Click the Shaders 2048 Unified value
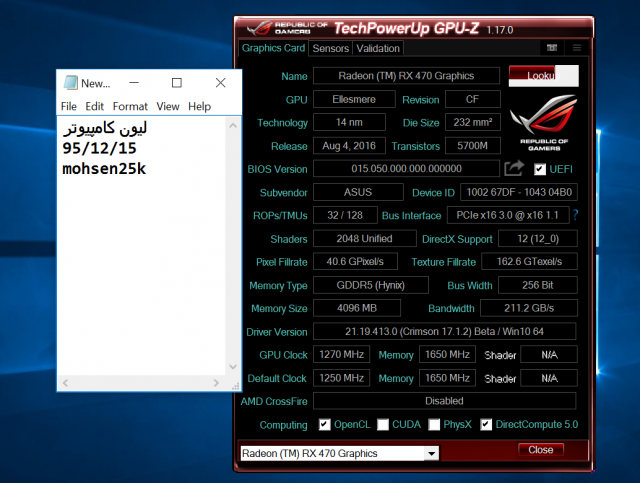Image resolution: width=640 pixels, height=483 pixels. (x=364, y=238)
